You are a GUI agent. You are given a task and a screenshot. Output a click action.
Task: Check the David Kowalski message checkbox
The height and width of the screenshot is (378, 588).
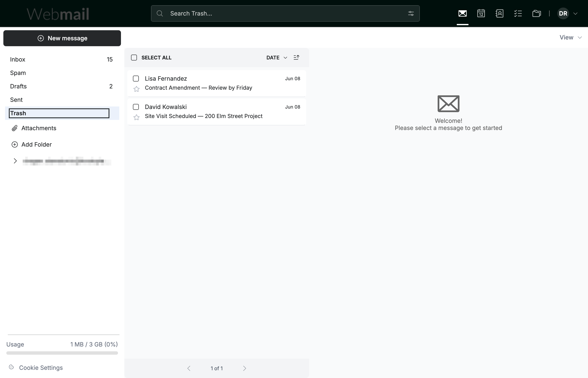tap(136, 107)
